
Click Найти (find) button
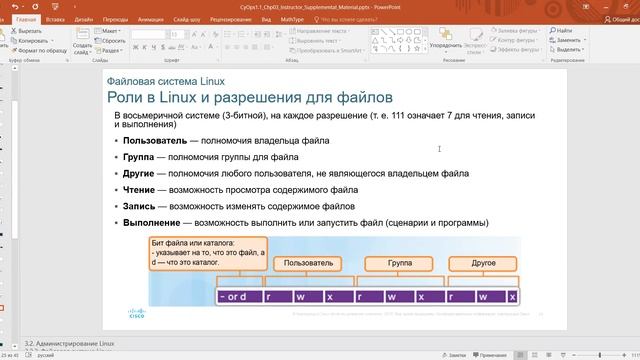[561, 30]
